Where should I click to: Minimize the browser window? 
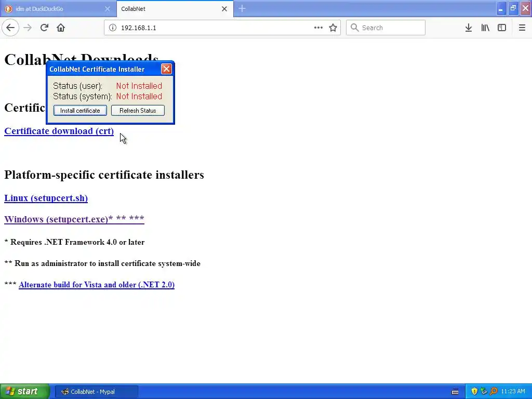click(x=501, y=8)
